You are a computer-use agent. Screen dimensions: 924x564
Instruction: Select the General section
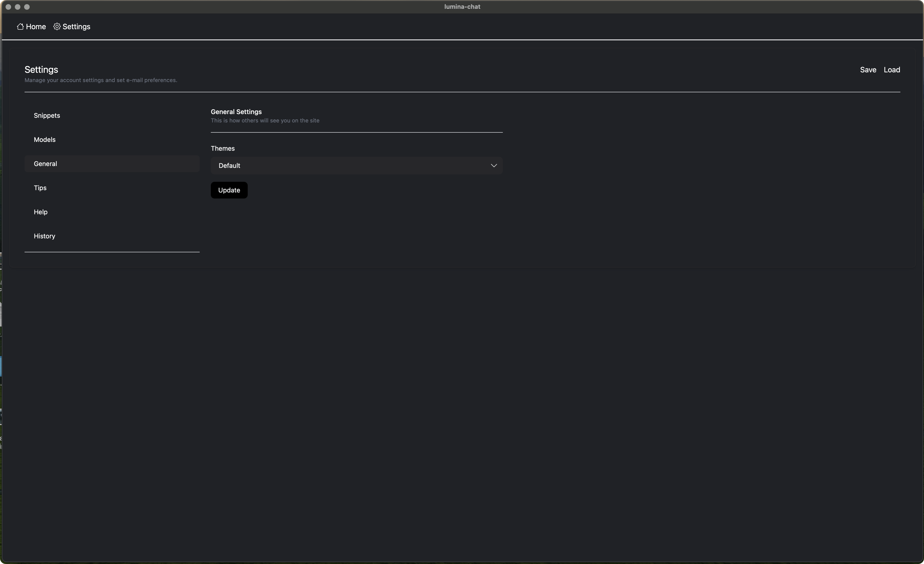pyautogui.click(x=112, y=164)
